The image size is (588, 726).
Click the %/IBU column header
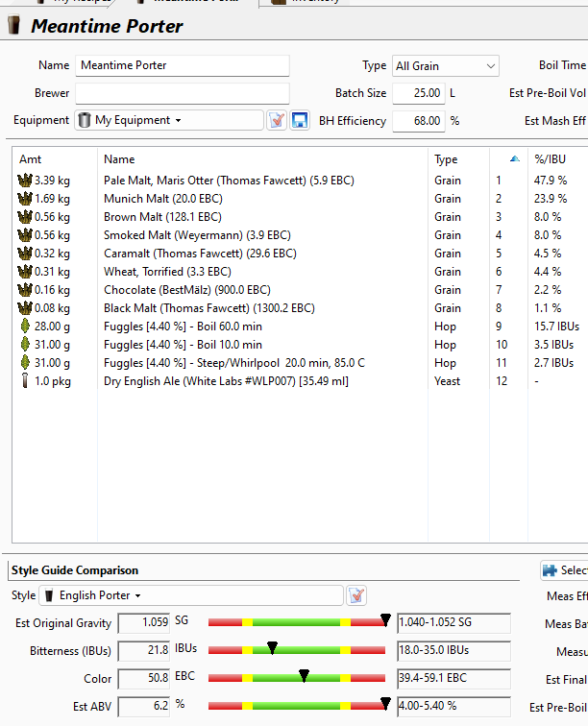click(550, 159)
